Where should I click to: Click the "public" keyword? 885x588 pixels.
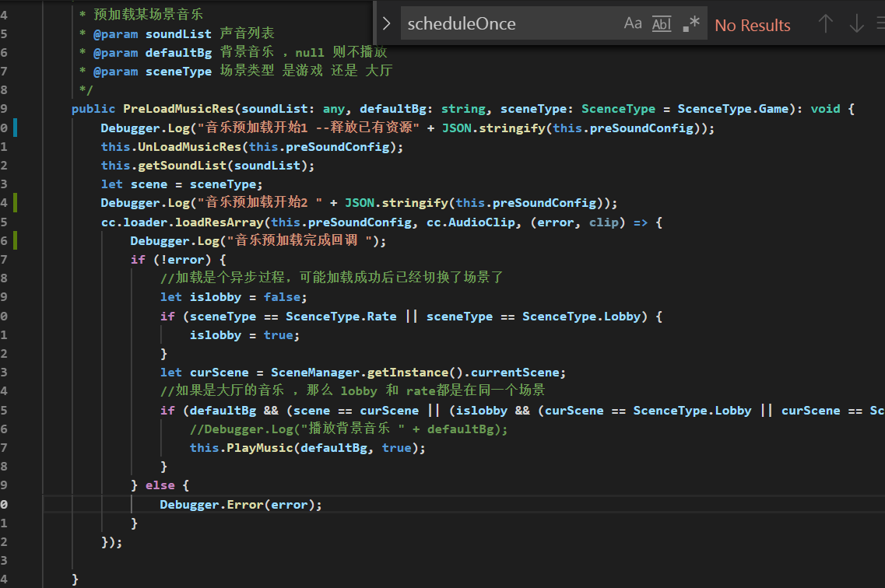click(93, 109)
